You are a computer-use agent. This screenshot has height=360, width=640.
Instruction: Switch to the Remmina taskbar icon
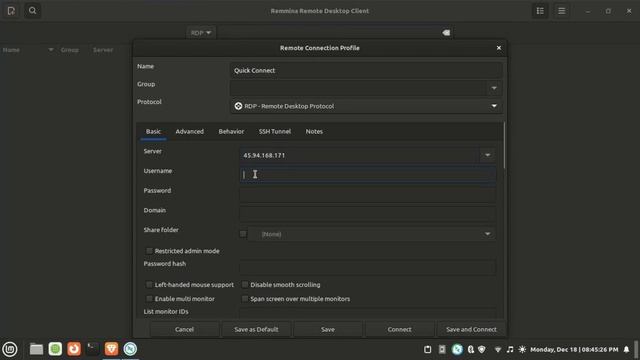click(130, 349)
